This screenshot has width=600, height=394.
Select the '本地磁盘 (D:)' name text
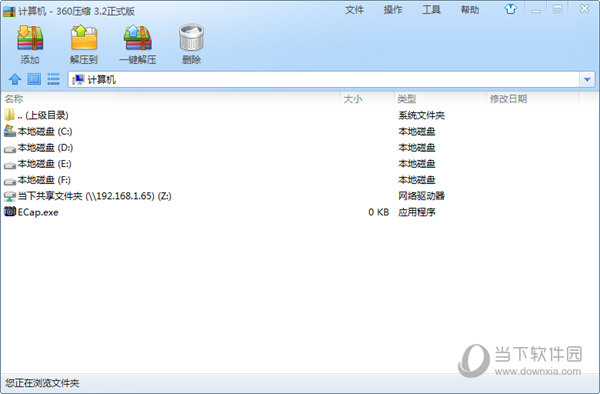(45, 147)
